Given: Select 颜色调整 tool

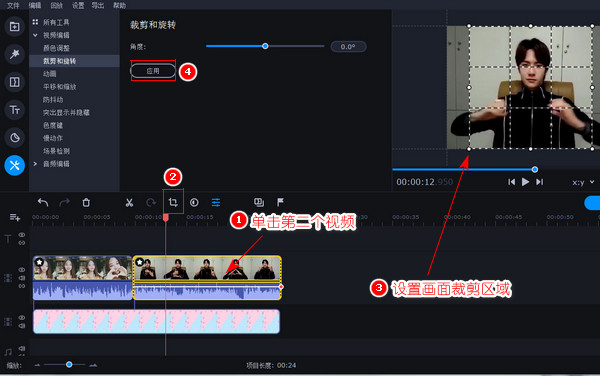Looking at the screenshot, I should (56, 48).
